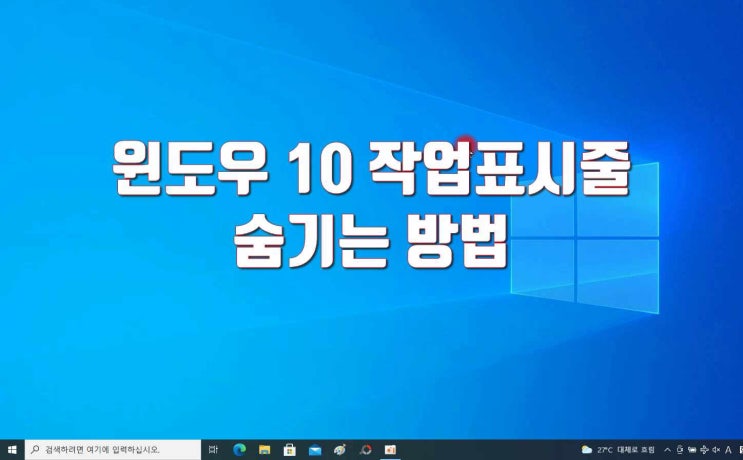Launch Microsoft Edge from the taskbar
Screen dimensions: 743x460
pos(239,450)
